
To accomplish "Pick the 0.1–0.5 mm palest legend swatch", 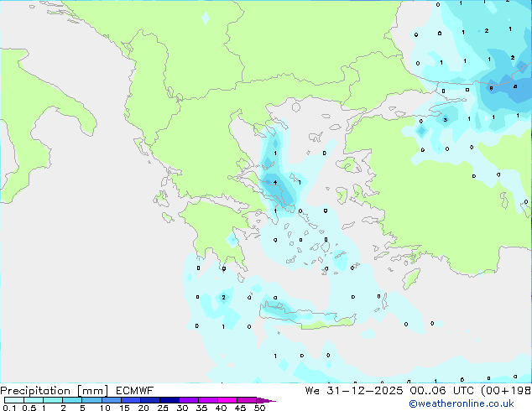I will point(14,400).
